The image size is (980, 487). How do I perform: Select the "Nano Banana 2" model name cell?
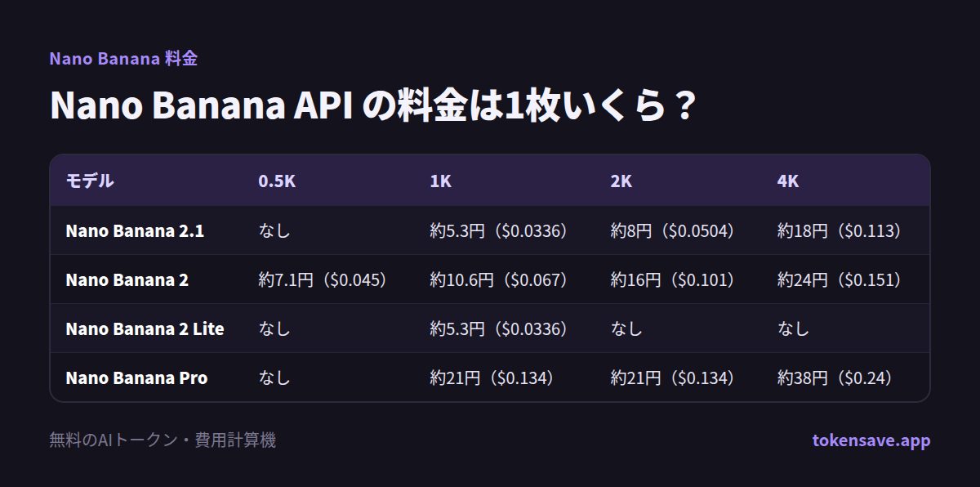tap(127, 280)
